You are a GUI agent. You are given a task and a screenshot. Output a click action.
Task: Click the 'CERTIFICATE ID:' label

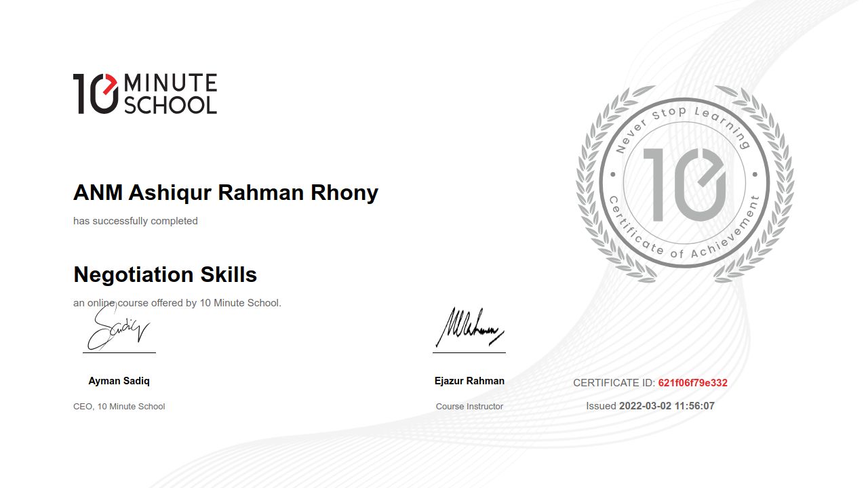pos(614,383)
